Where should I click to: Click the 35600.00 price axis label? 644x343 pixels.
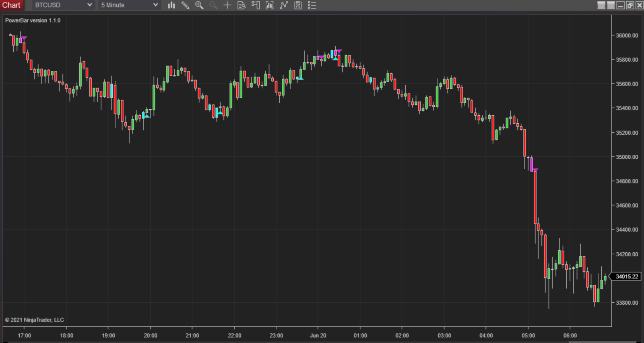click(627, 84)
